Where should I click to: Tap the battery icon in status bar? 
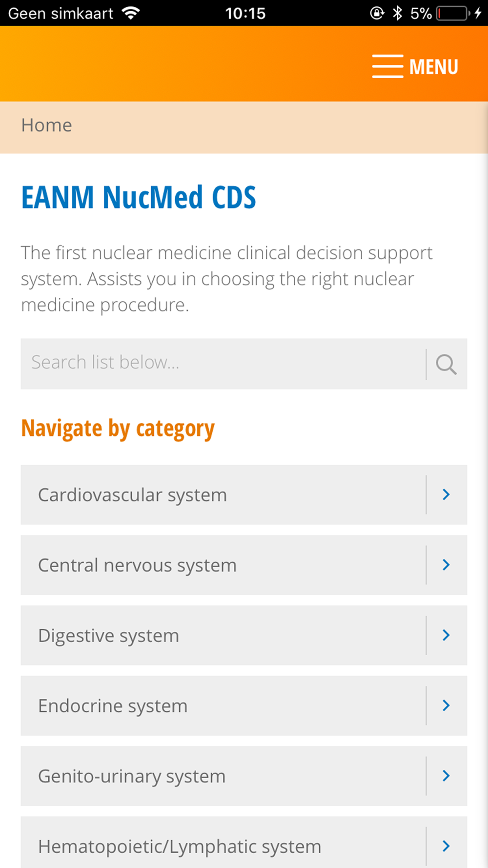pyautogui.click(x=453, y=13)
